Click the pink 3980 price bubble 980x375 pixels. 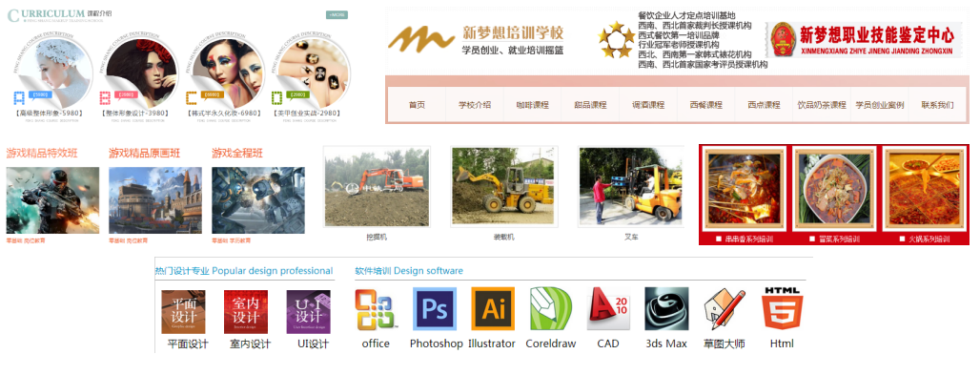(x=126, y=95)
